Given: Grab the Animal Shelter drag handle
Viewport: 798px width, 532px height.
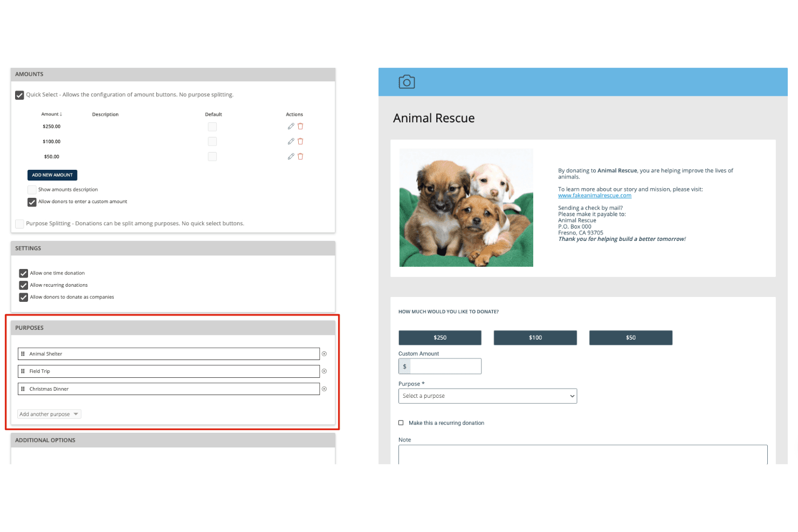Looking at the screenshot, I should point(23,354).
